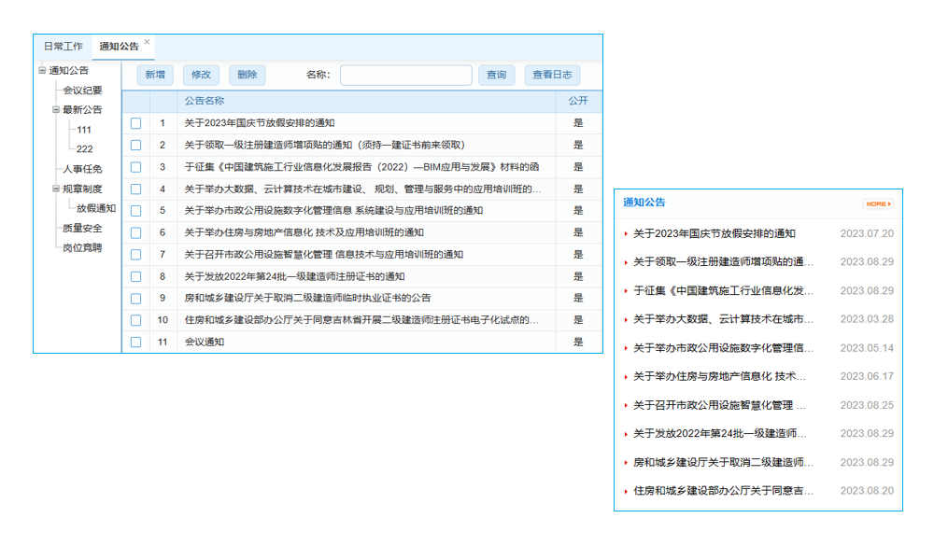Check the checkbox for row 11 会议通知
The image size is (934, 560).
pyautogui.click(x=135, y=343)
